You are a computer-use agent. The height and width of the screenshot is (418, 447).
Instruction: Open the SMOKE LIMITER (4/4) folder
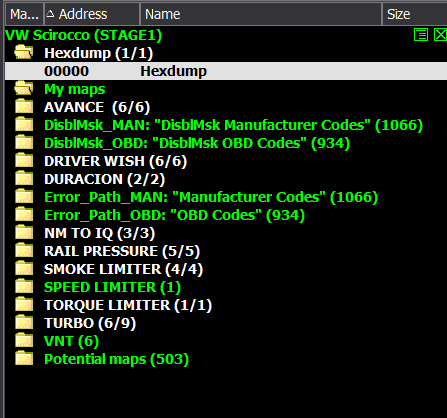coord(123,269)
